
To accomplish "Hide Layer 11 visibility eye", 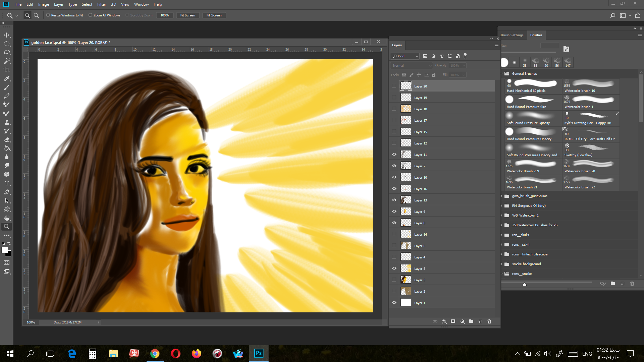I will pyautogui.click(x=394, y=155).
